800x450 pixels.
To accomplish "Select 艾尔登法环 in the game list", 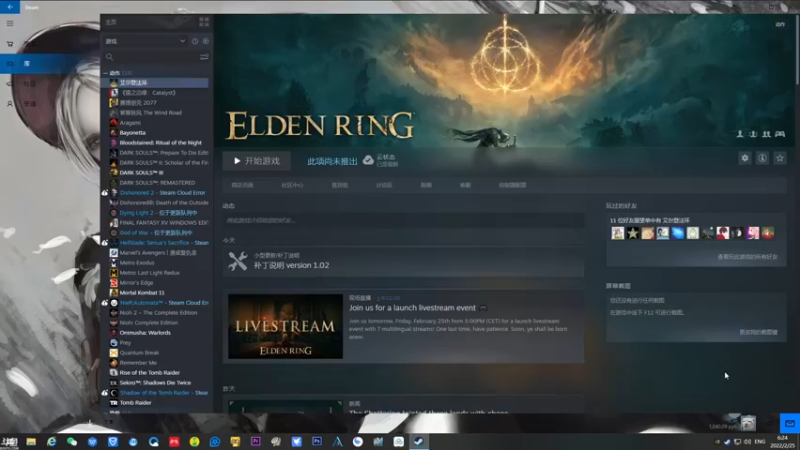I will 155,83.
